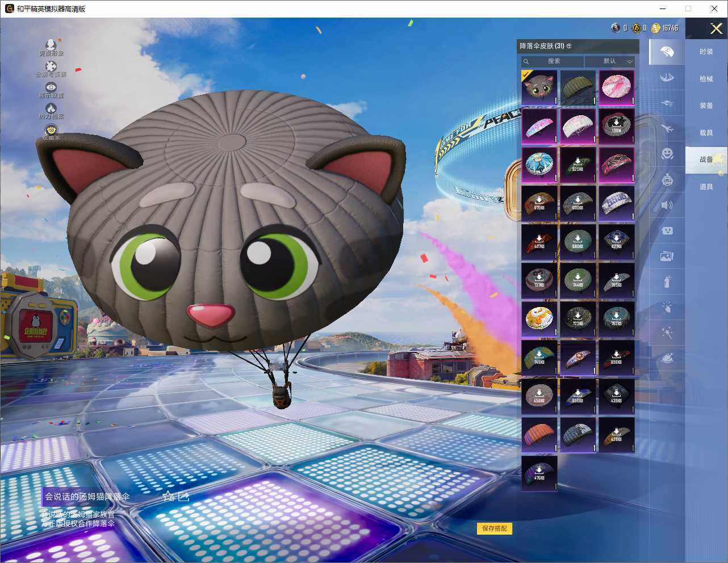Select the picture gallery category icon
The image size is (728, 563).
click(x=667, y=257)
